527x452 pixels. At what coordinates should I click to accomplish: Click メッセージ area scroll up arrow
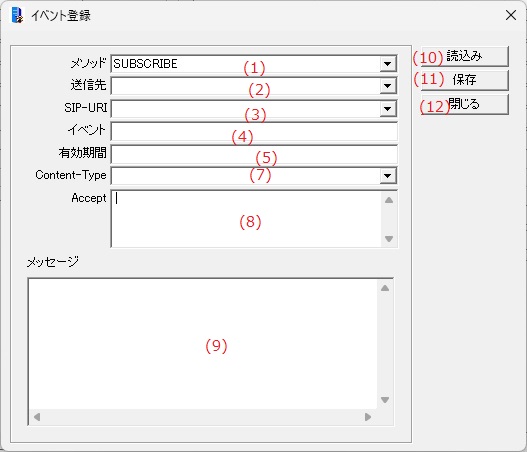pos(385,288)
